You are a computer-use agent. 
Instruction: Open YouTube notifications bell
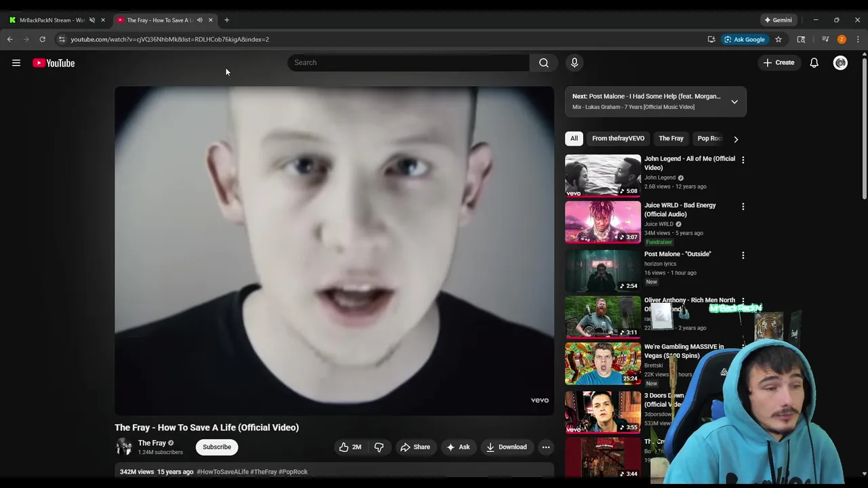tap(814, 62)
